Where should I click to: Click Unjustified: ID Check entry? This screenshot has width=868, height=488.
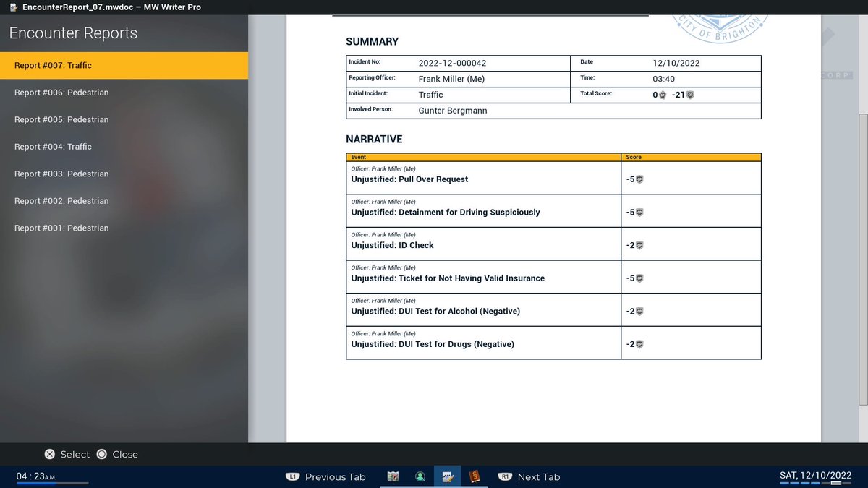[393, 245]
